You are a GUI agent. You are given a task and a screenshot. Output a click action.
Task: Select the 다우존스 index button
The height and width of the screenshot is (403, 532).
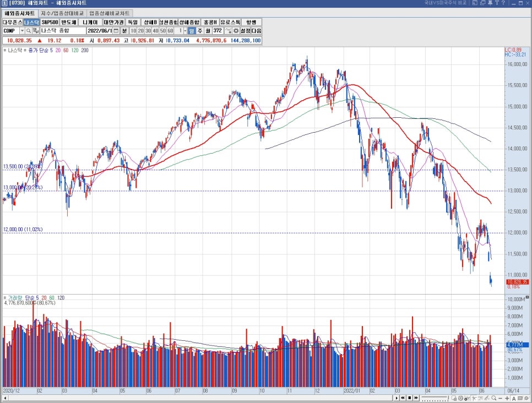click(x=13, y=22)
